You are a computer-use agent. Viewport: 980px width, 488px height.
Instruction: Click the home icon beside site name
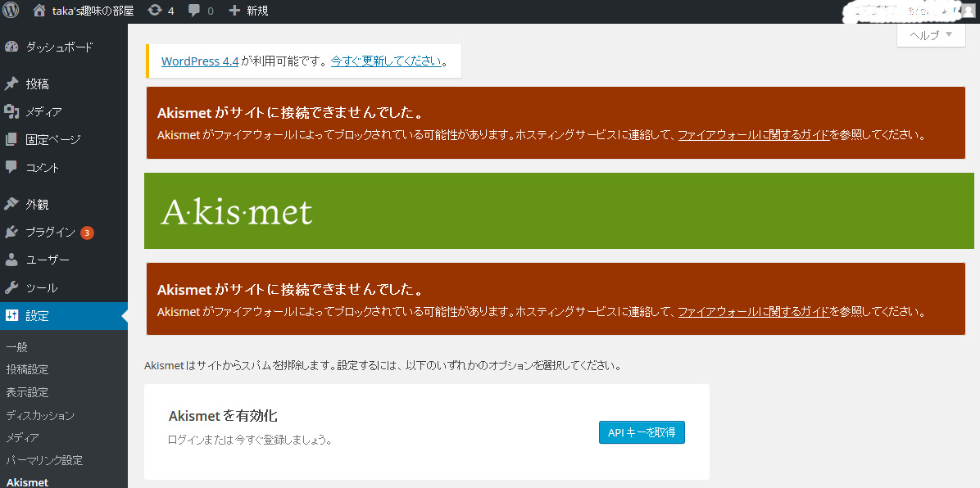click(x=39, y=11)
